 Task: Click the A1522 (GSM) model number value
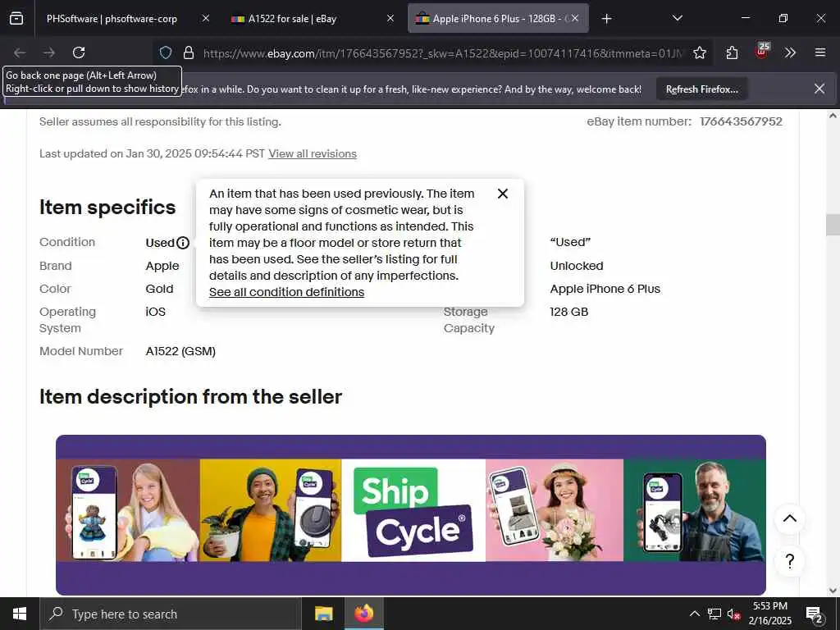click(180, 351)
